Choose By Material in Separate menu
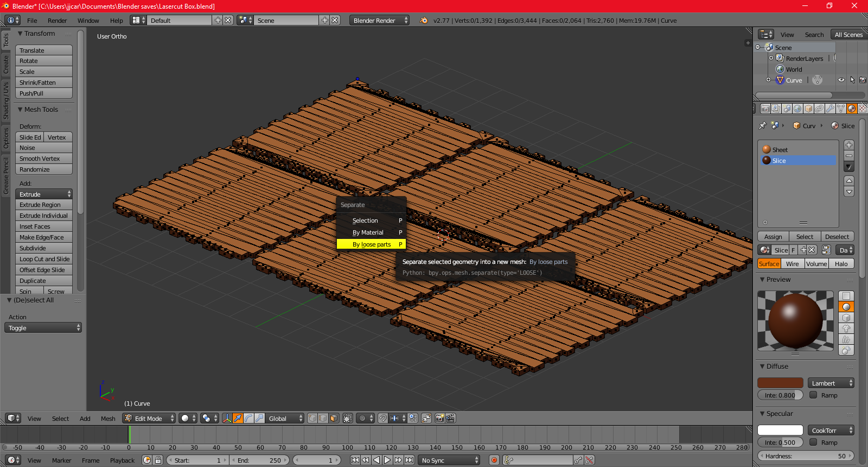 (371, 232)
